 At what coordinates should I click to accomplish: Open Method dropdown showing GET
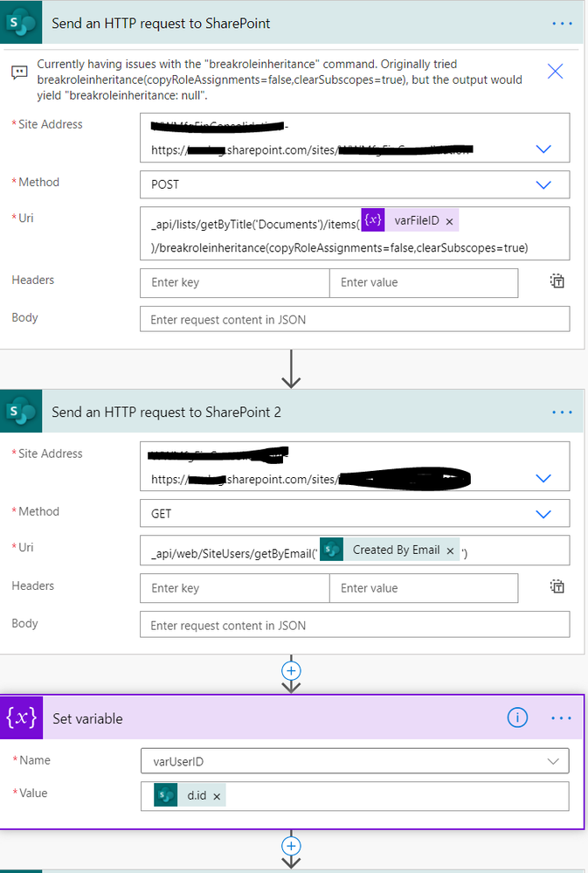[x=543, y=514]
